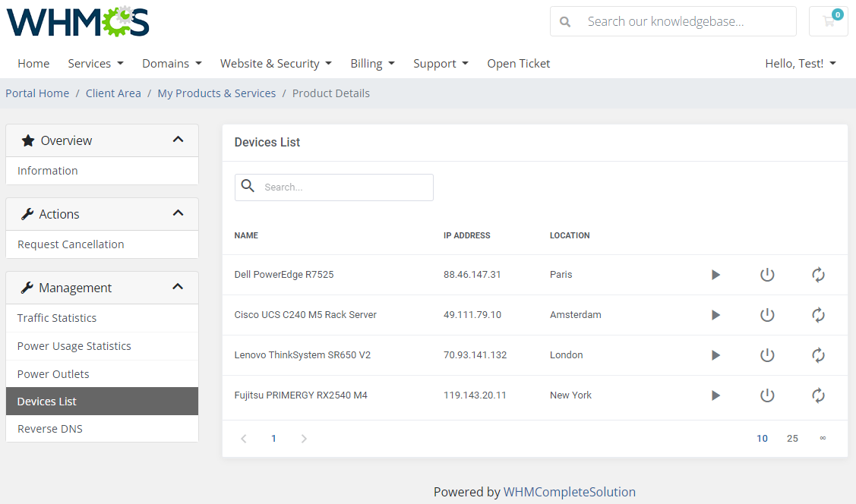Power off the Dell PowerEdge R7525 server

point(767,275)
